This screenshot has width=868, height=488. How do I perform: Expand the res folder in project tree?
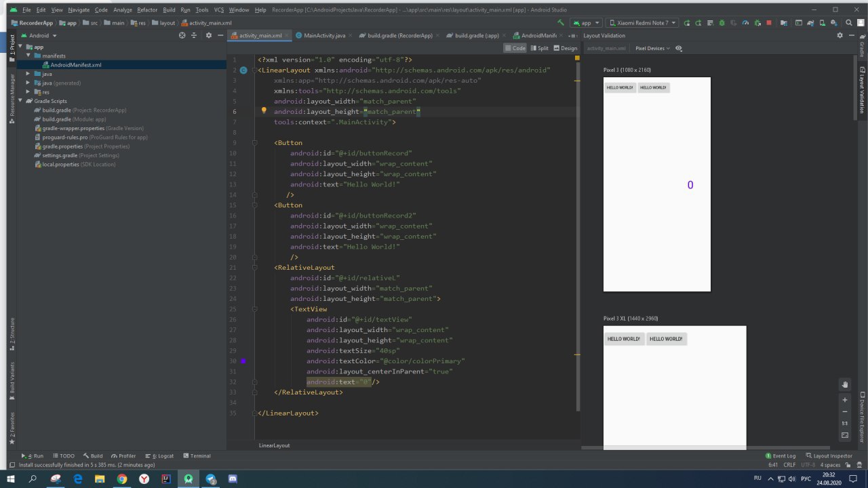point(28,91)
